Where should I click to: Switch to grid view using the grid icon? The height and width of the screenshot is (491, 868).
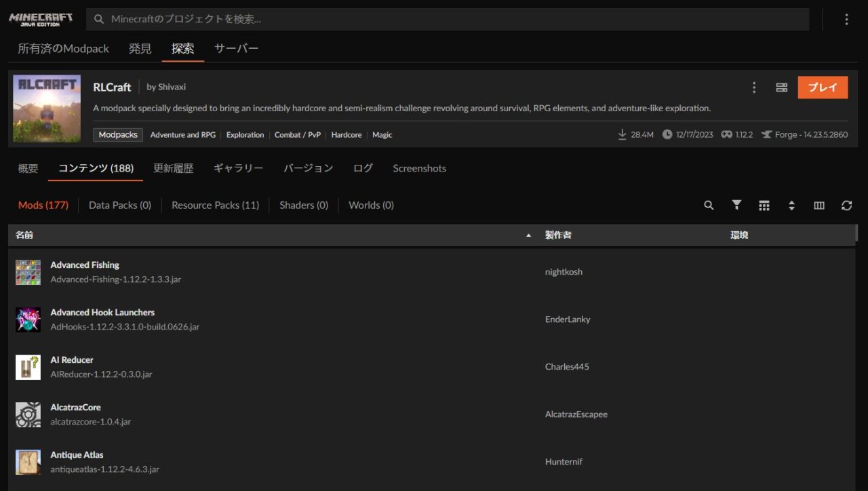764,205
